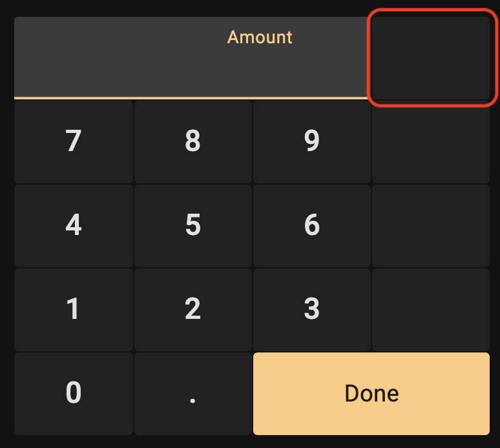Click the blank key right of 6
500x448 pixels.
pos(431,225)
